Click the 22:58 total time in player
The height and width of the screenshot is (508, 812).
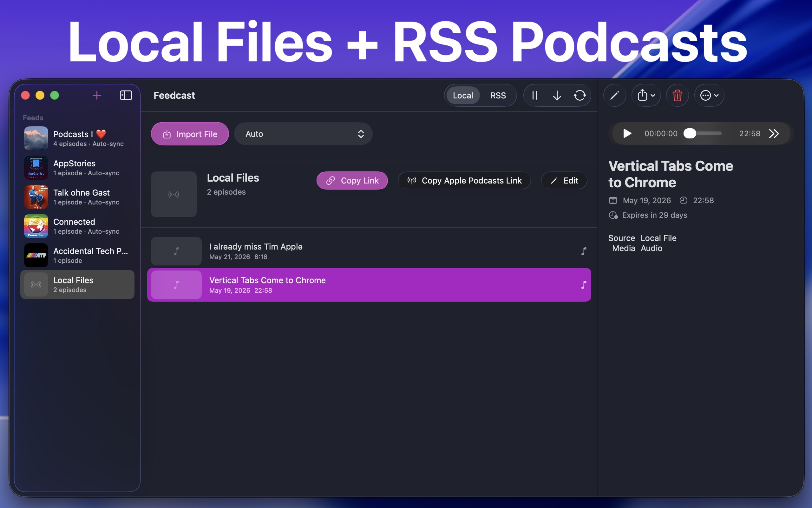pos(750,133)
